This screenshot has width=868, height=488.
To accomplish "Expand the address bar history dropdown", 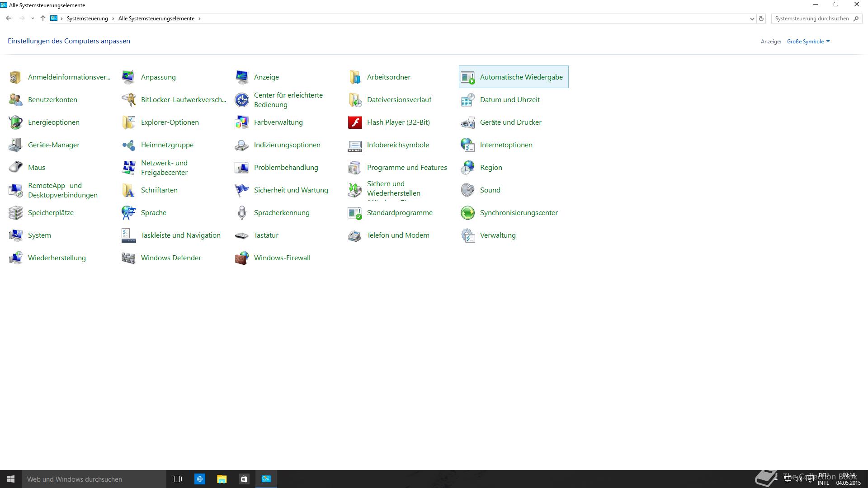I will (752, 19).
